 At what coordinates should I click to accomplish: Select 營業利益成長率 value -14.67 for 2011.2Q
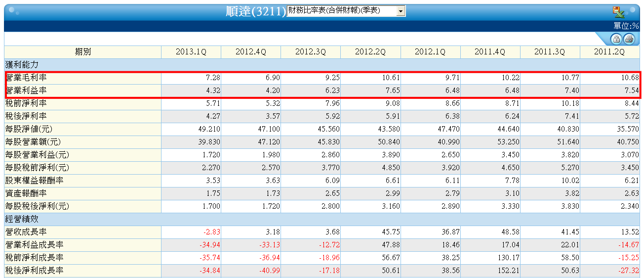tap(628, 245)
